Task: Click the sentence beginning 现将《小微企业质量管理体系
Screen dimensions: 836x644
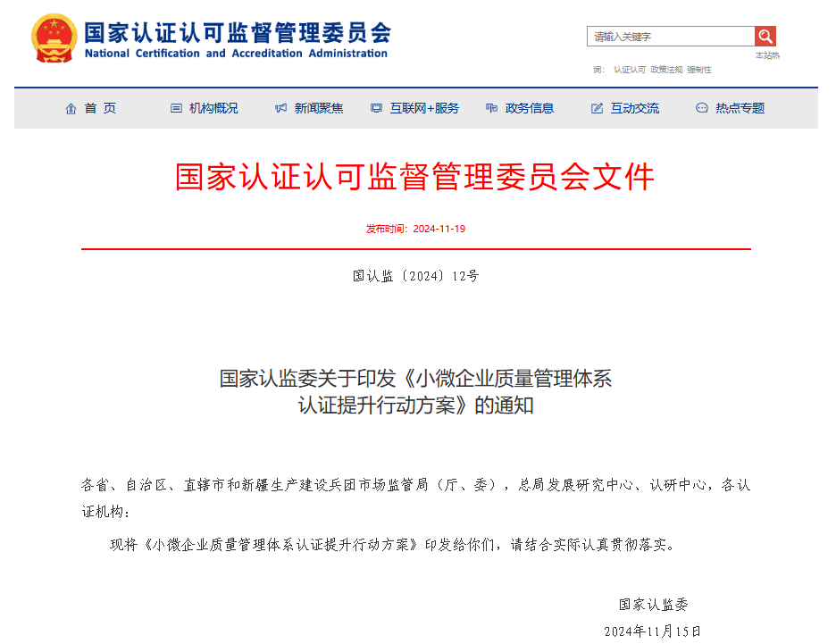Action: 394,545
